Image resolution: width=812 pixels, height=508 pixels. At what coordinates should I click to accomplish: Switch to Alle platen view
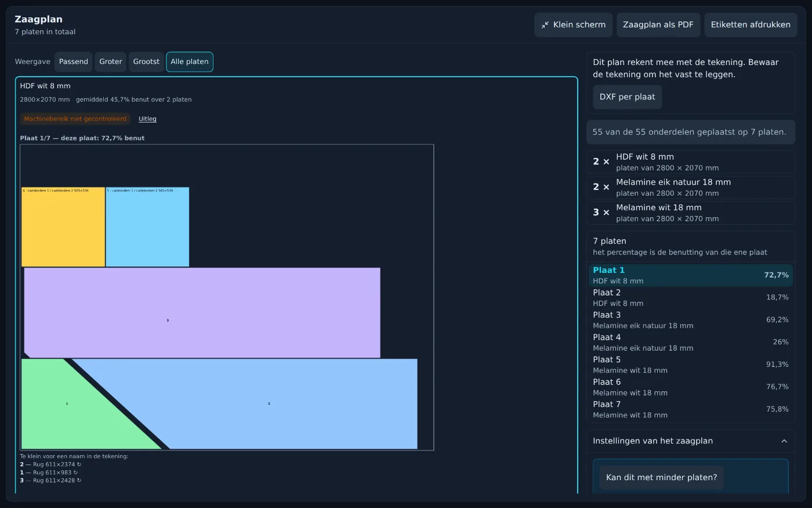190,62
